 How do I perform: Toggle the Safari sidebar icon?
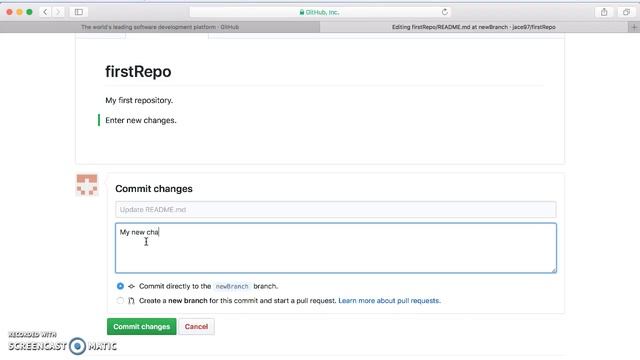(x=79, y=12)
